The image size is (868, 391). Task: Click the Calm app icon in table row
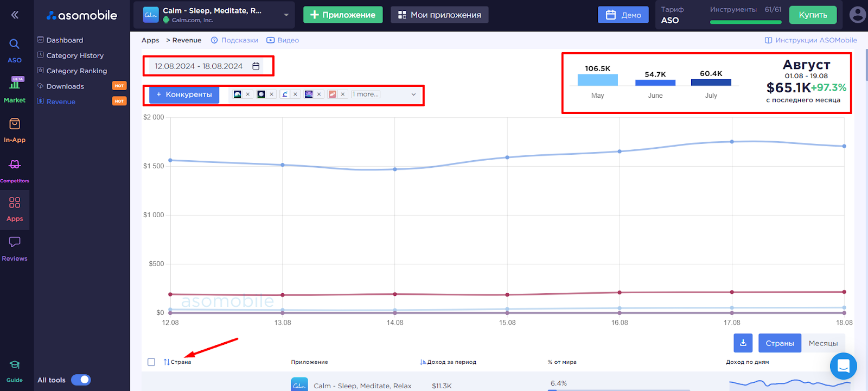coord(299,384)
